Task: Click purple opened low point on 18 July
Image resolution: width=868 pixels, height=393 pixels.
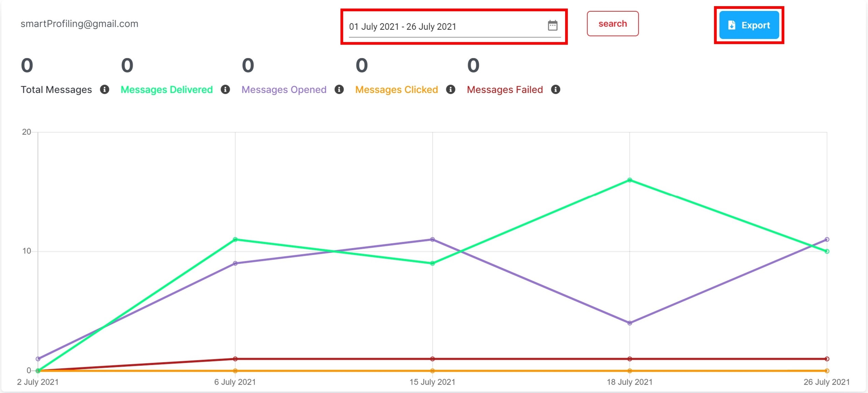Action: 630,323
